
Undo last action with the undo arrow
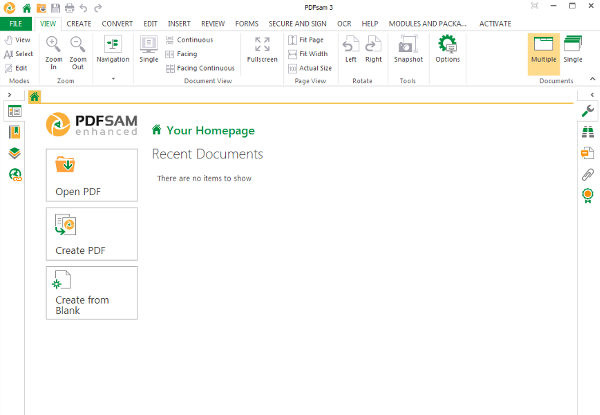[83, 8]
